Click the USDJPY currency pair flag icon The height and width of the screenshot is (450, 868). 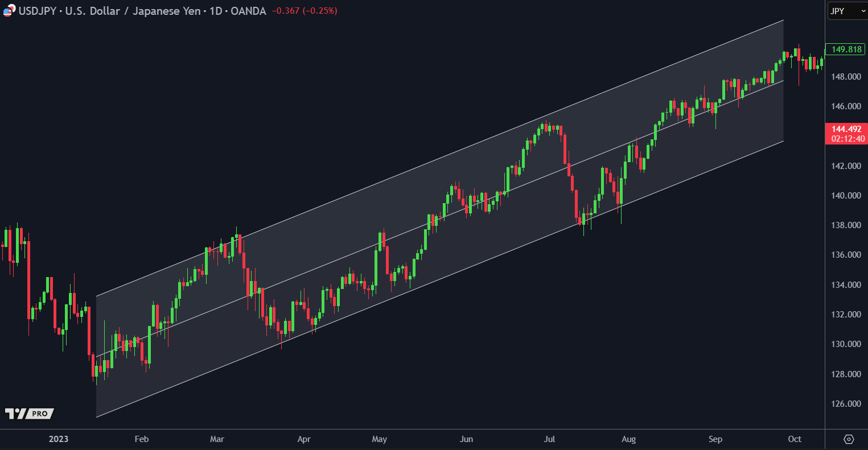point(9,11)
